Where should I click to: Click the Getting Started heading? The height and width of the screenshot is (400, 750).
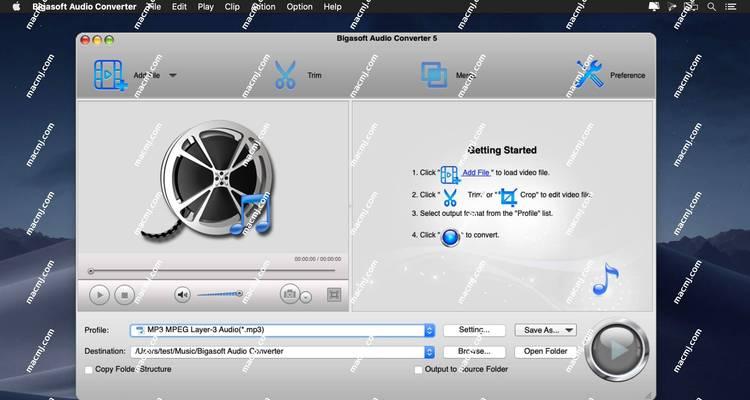502,150
